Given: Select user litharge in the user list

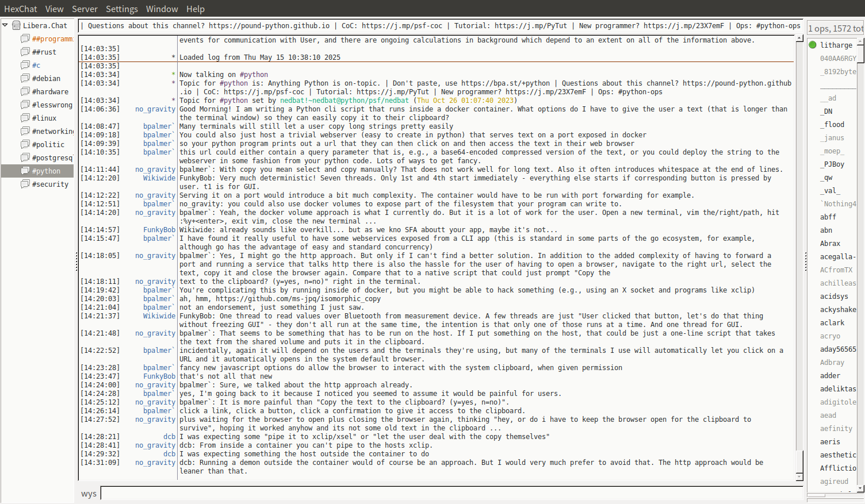Looking at the screenshot, I should click(836, 45).
